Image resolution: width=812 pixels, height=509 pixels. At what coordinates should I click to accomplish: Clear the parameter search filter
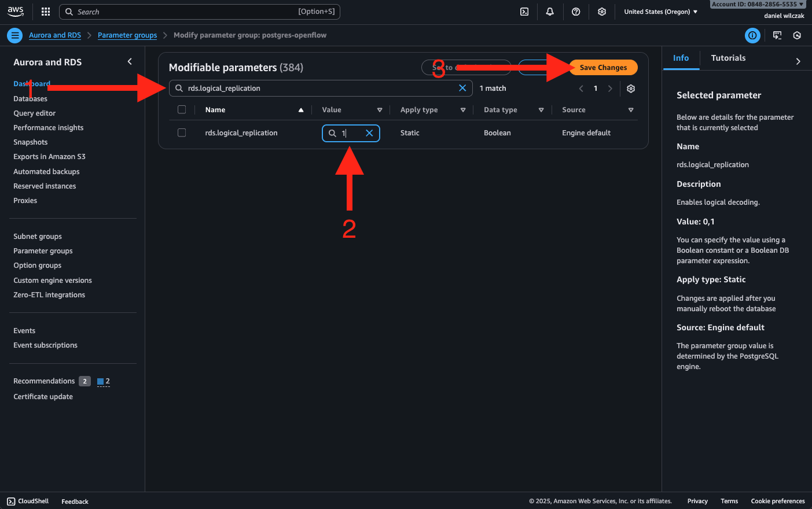[462, 88]
